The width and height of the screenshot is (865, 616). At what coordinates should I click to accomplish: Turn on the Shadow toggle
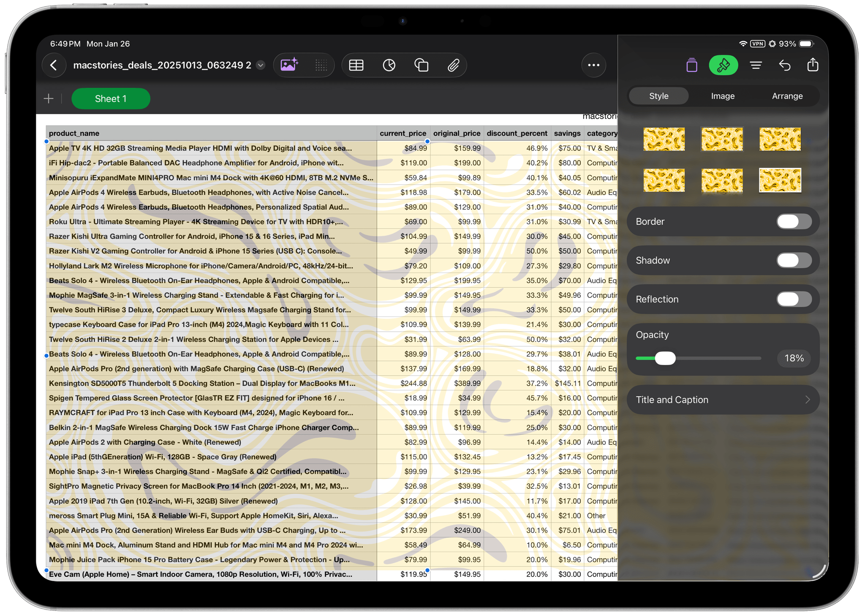[x=793, y=260]
